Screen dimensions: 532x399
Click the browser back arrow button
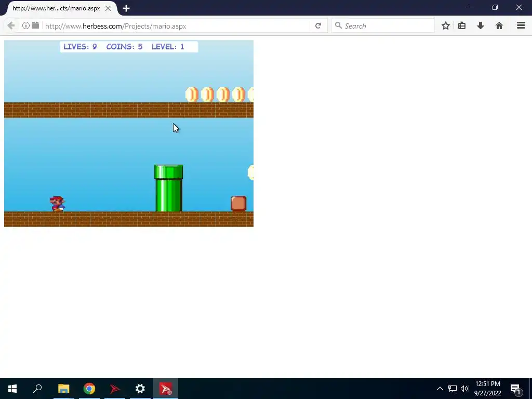pos(11,26)
